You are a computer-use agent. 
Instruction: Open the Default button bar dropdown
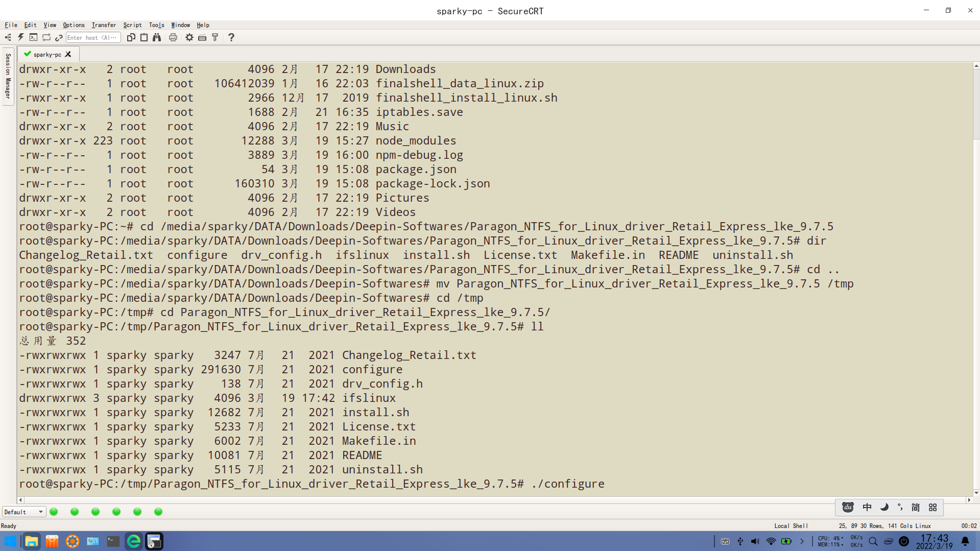tap(24, 512)
